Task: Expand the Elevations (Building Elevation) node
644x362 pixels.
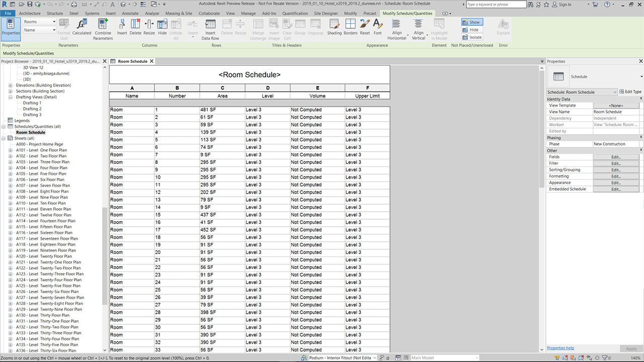Action: [11, 85]
